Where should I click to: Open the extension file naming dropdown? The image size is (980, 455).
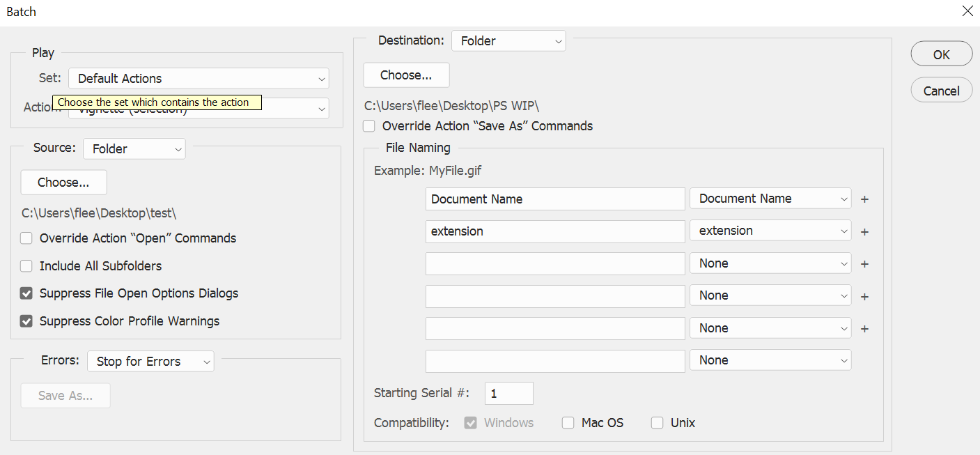click(x=770, y=231)
